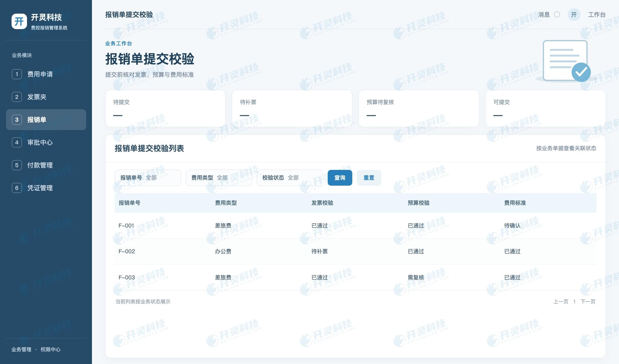Open the 可提交 summary card
This screenshot has width=619, height=364.
coord(546,109)
